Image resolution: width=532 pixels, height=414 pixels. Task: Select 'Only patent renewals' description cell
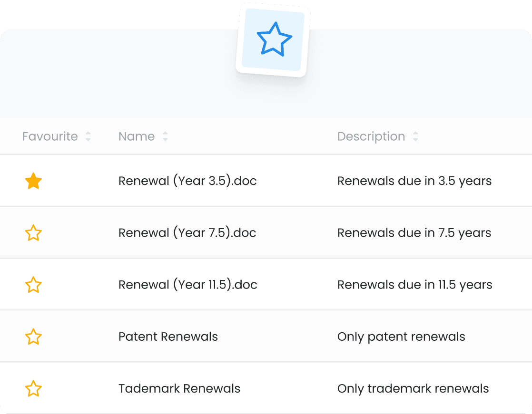(401, 337)
